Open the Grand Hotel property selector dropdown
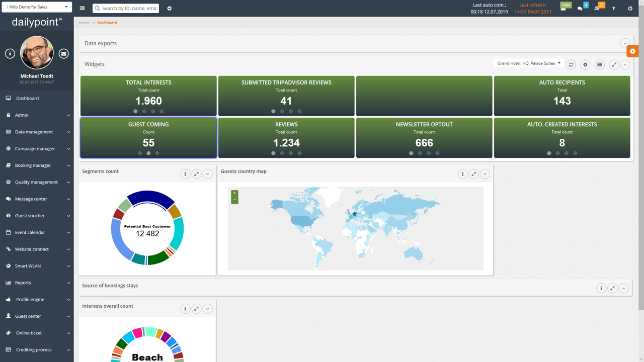 (528, 63)
